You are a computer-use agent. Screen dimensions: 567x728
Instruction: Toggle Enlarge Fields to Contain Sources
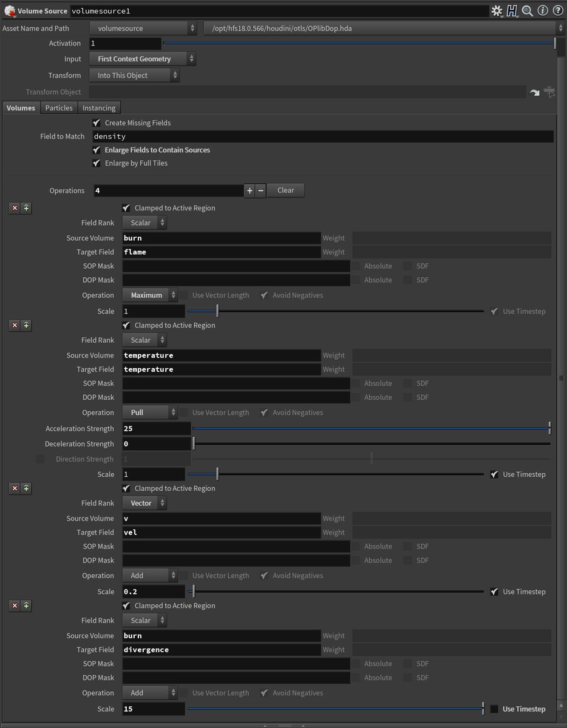tap(97, 150)
